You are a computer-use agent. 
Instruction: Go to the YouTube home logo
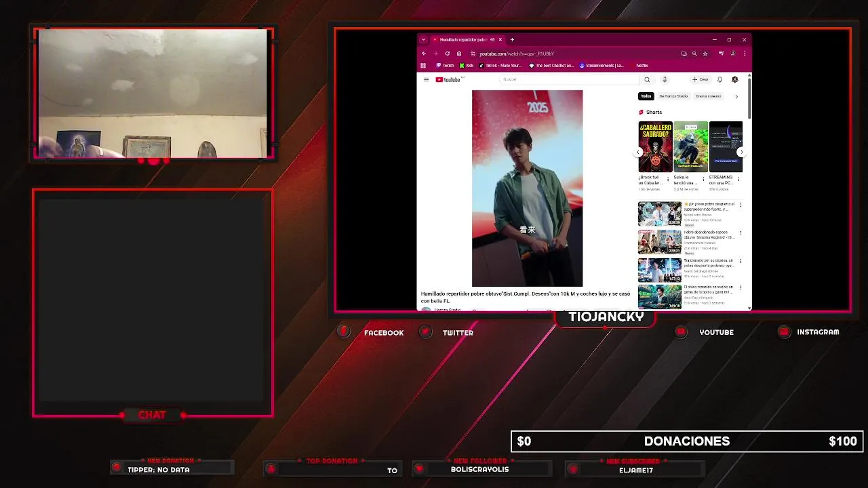click(449, 79)
